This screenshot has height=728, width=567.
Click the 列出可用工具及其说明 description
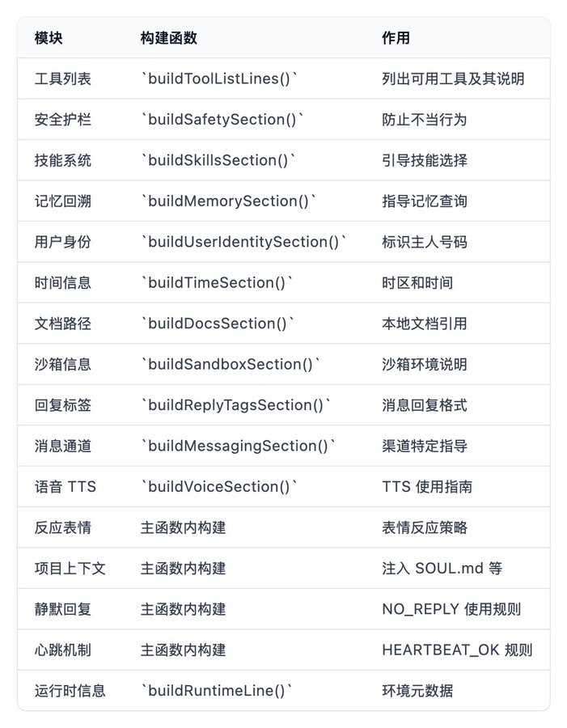pos(453,78)
